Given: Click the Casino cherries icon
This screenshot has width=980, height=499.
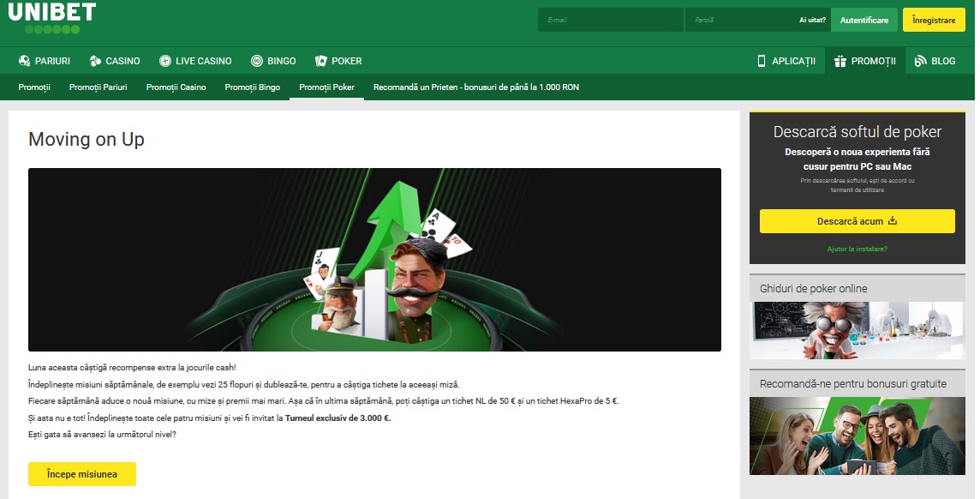Looking at the screenshot, I should click(95, 61).
